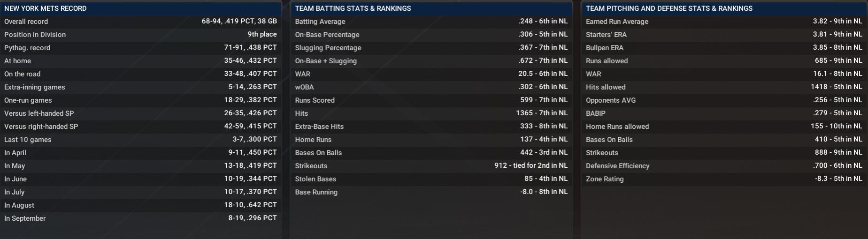Click the Zone Rating row
This screenshot has height=239, width=868.
coord(723,179)
